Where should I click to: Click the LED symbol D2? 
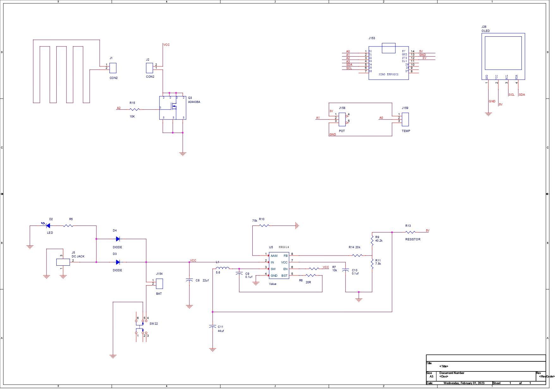47,225
